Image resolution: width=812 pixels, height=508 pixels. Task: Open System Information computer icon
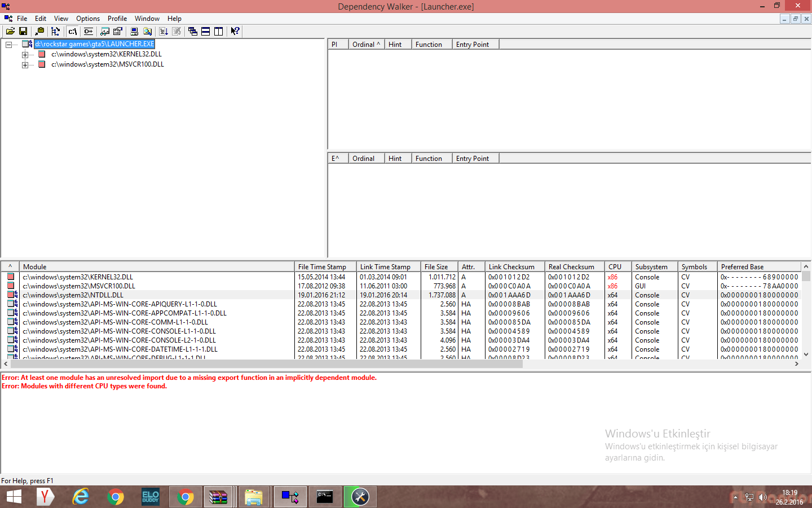click(134, 32)
